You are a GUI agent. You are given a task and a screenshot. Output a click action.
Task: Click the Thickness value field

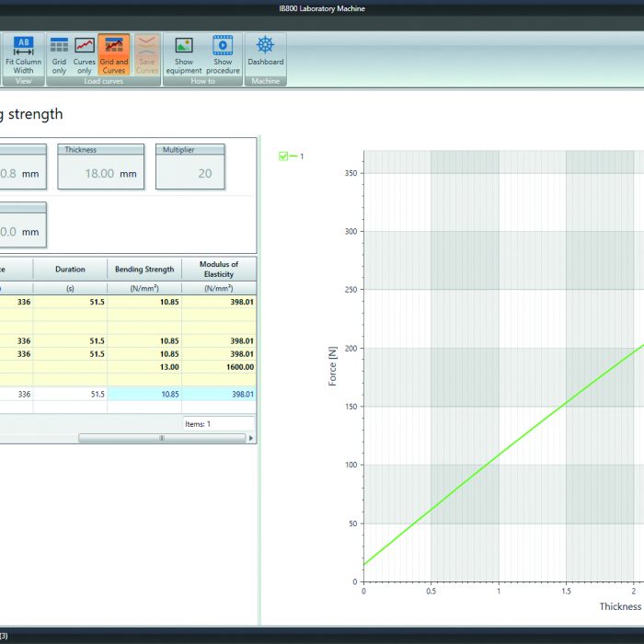point(100,173)
